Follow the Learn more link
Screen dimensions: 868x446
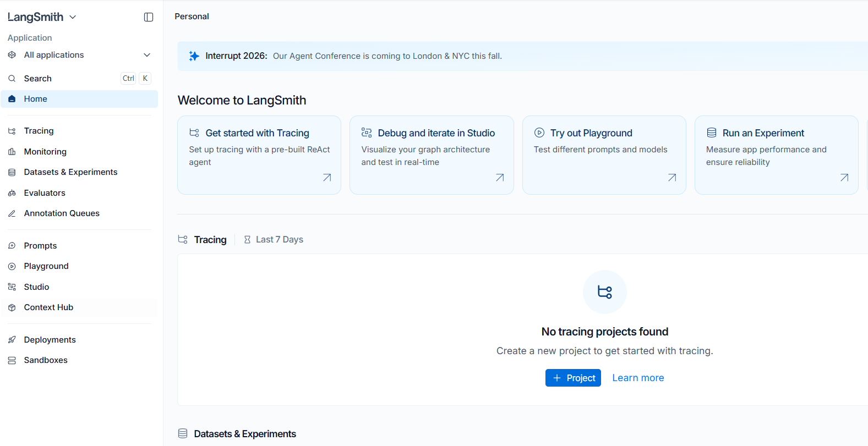click(638, 378)
